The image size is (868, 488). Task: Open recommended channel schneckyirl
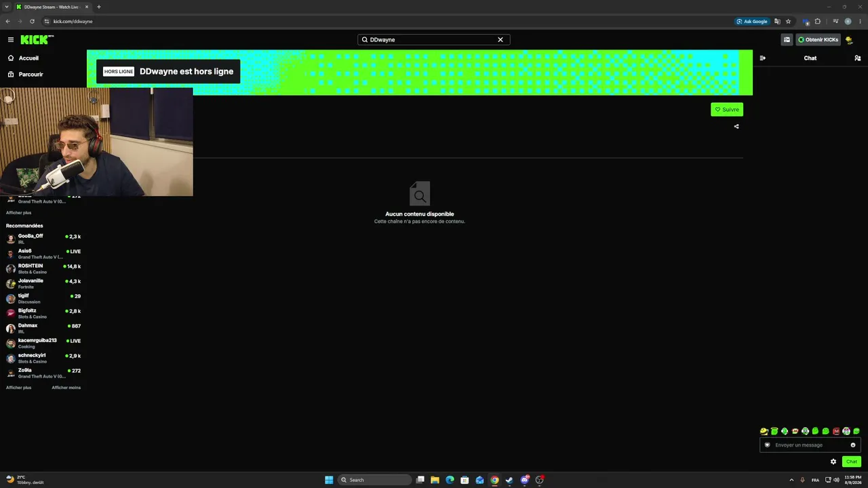tap(43, 358)
